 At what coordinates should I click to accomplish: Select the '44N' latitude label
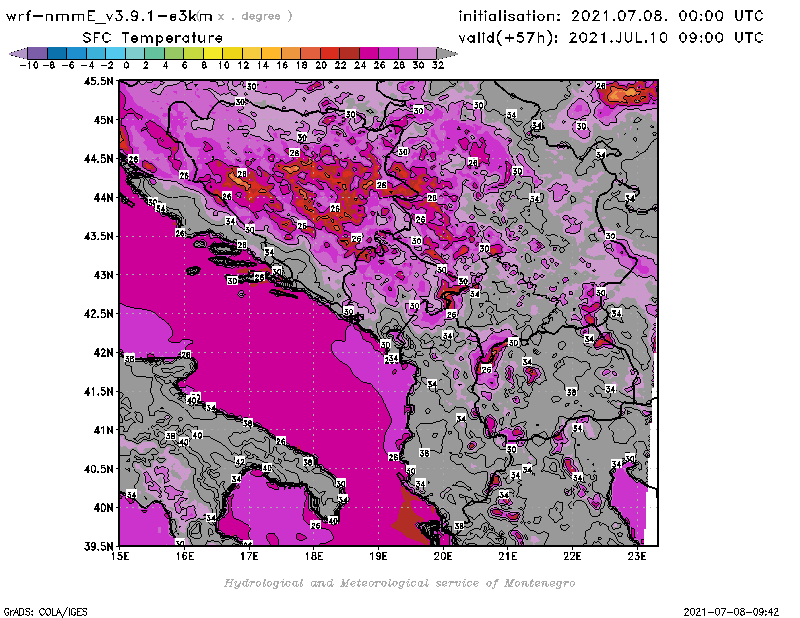[x=104, y=197]
